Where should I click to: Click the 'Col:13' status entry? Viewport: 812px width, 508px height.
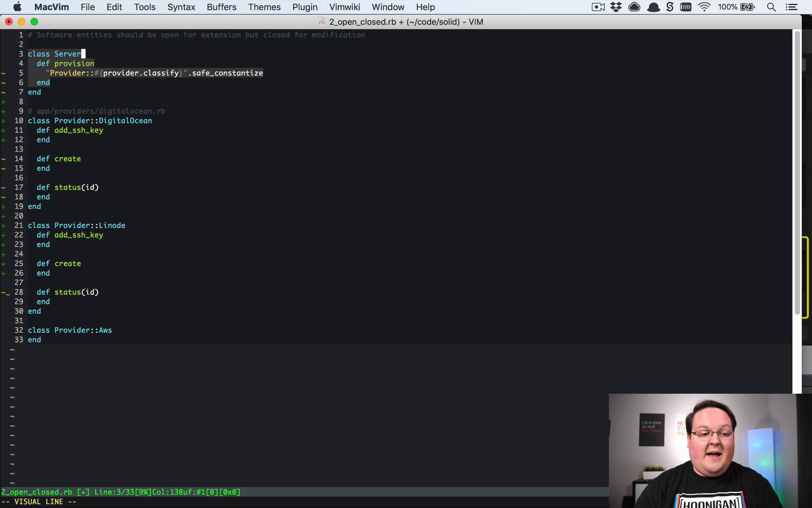pyautogui.click(x=165, y=492)
